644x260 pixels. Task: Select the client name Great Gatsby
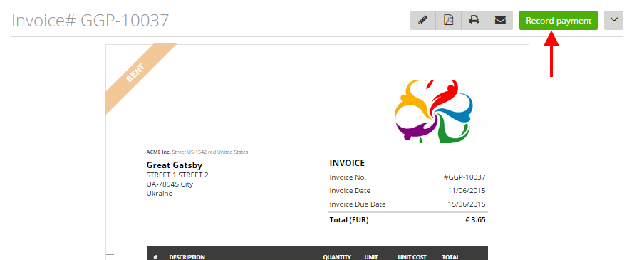click(174, 165)
